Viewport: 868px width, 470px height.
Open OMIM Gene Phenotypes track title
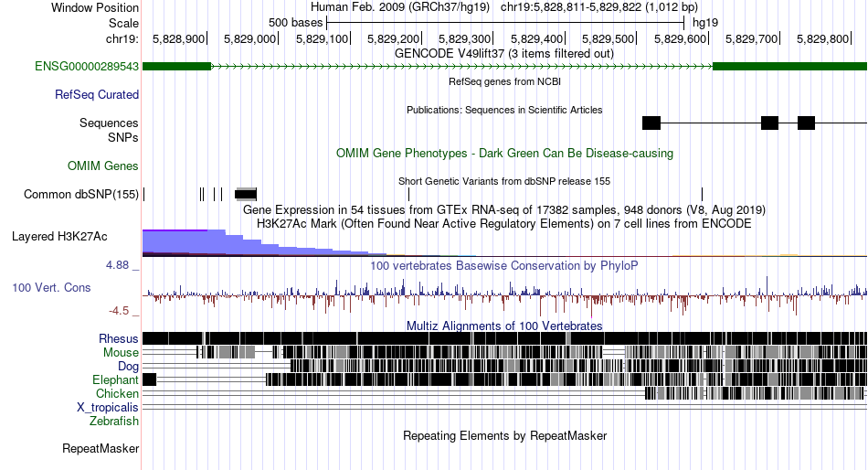pyautogui.click(x=504, y=153)
